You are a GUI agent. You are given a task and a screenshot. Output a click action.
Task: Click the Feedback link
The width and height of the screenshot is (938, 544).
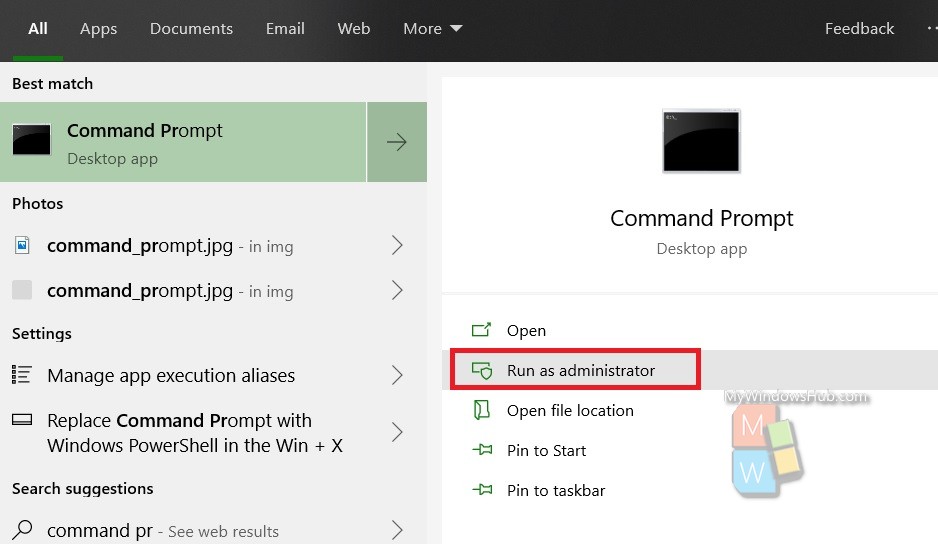(859, 29)
